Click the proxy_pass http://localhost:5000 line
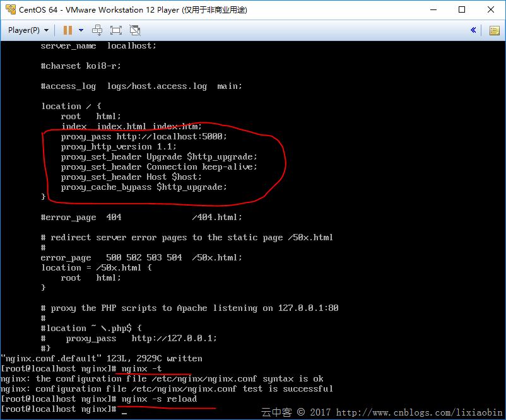506x420 pixels. (x=144, y=137)
